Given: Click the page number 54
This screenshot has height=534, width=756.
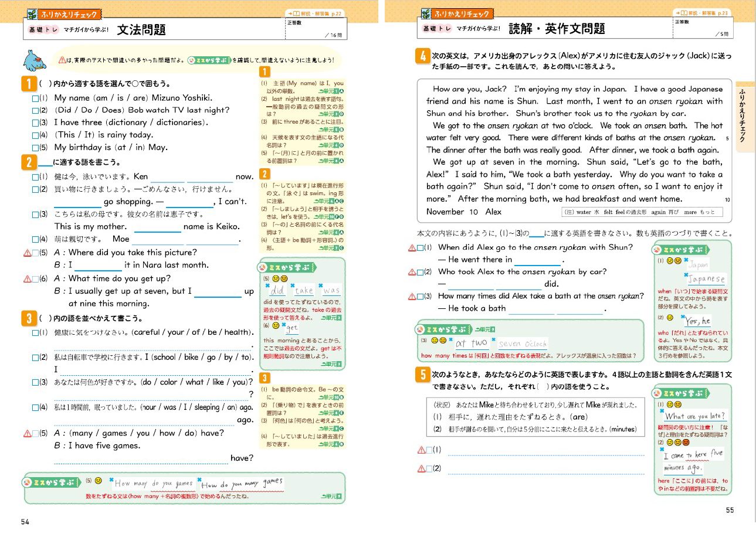Looking at the screenshot, I should click(25, 522).
